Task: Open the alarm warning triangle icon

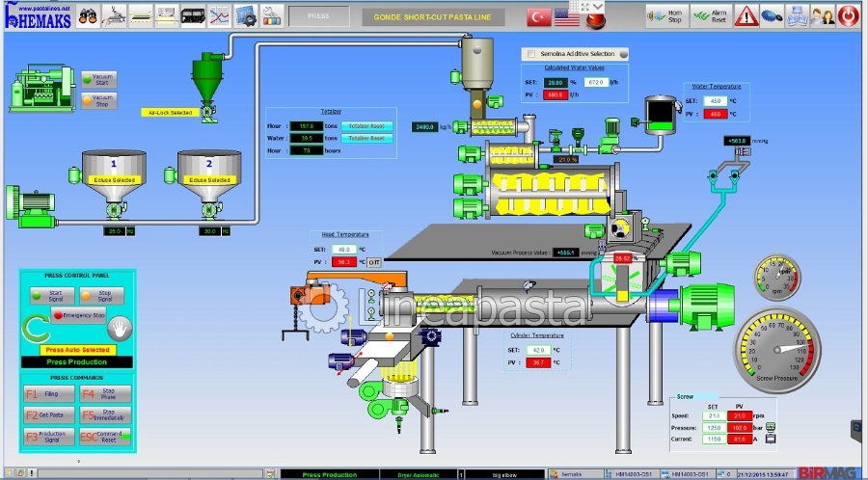Action: (746, 15)
